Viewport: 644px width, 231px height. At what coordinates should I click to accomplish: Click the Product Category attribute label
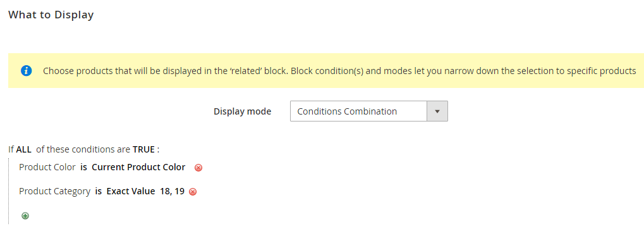pos(54,191)
